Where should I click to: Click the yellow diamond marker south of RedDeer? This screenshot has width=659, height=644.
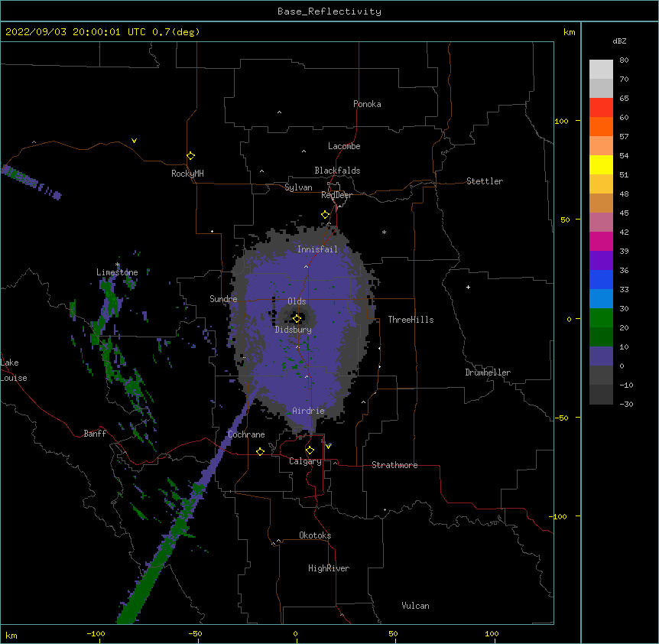(325, 215)
